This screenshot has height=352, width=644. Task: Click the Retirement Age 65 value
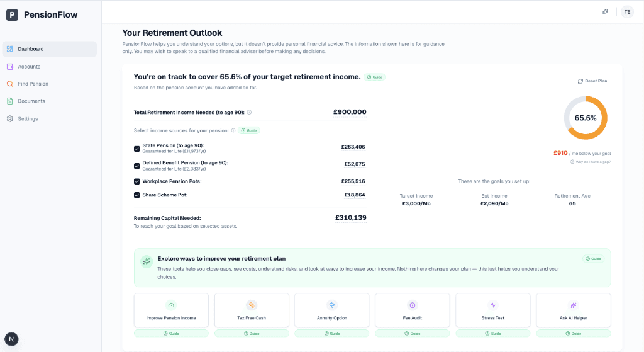pyautogui.click(x=572, y=203)
